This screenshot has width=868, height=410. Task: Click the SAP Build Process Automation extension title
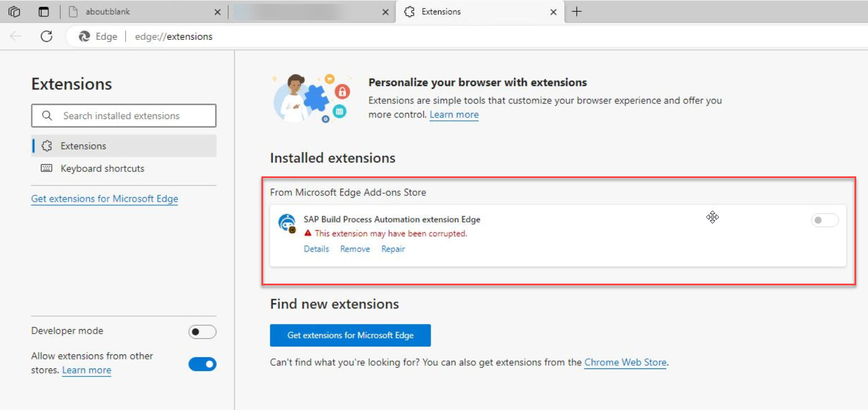coord(392,220)
